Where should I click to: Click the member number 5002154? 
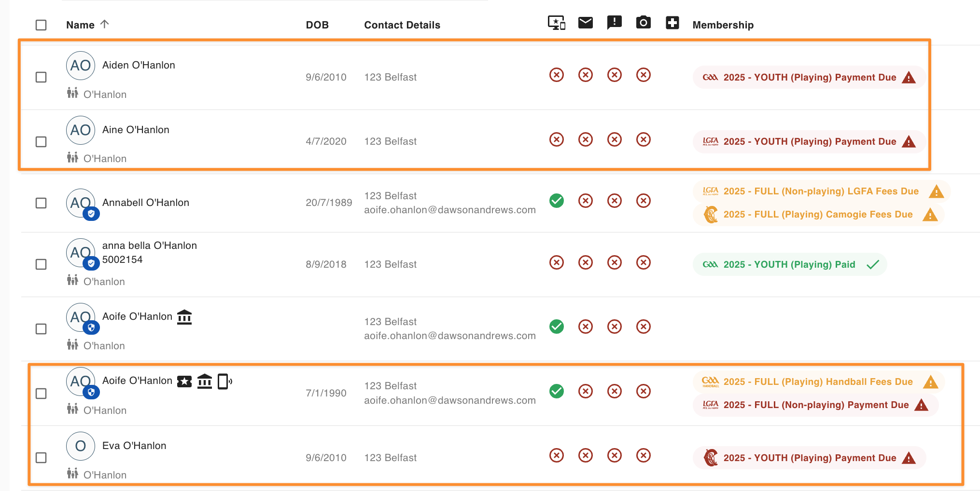click(x=123, y=259)
